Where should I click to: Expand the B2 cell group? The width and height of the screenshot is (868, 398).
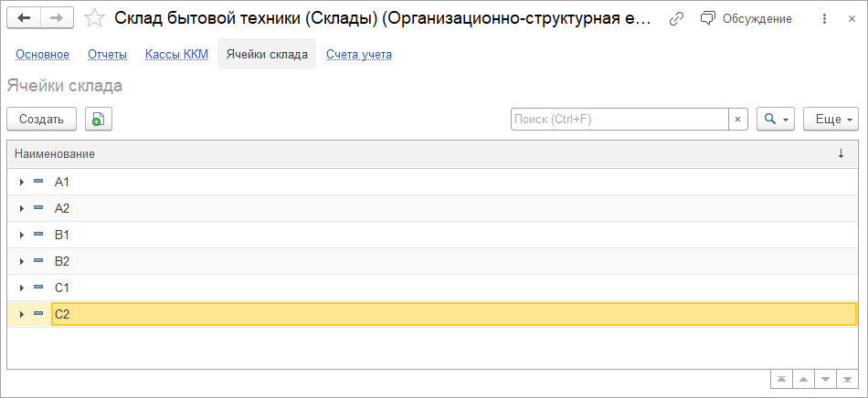click(21, 262)
